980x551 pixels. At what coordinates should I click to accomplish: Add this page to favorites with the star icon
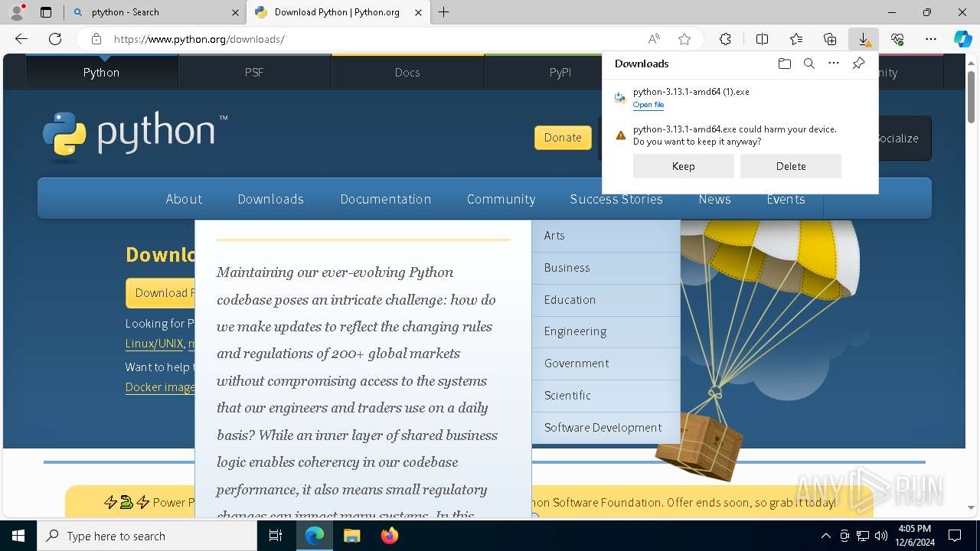pyautogui.click(x=684, y=39)
